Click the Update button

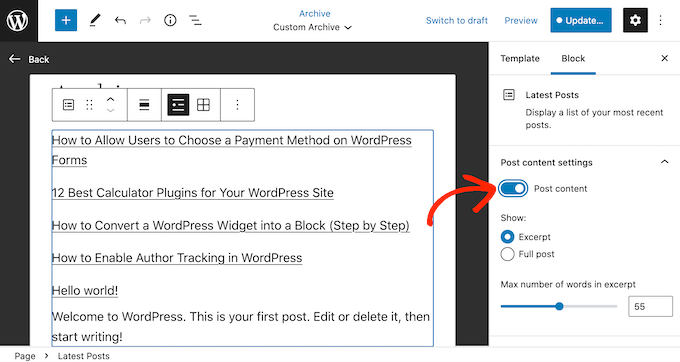pyautogui.click(x=581, y=20)
